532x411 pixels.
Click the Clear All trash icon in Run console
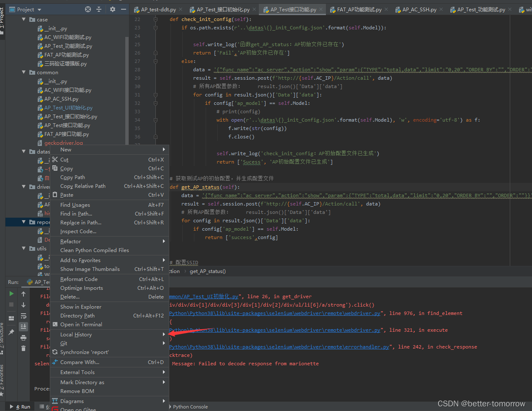point(23,349)
